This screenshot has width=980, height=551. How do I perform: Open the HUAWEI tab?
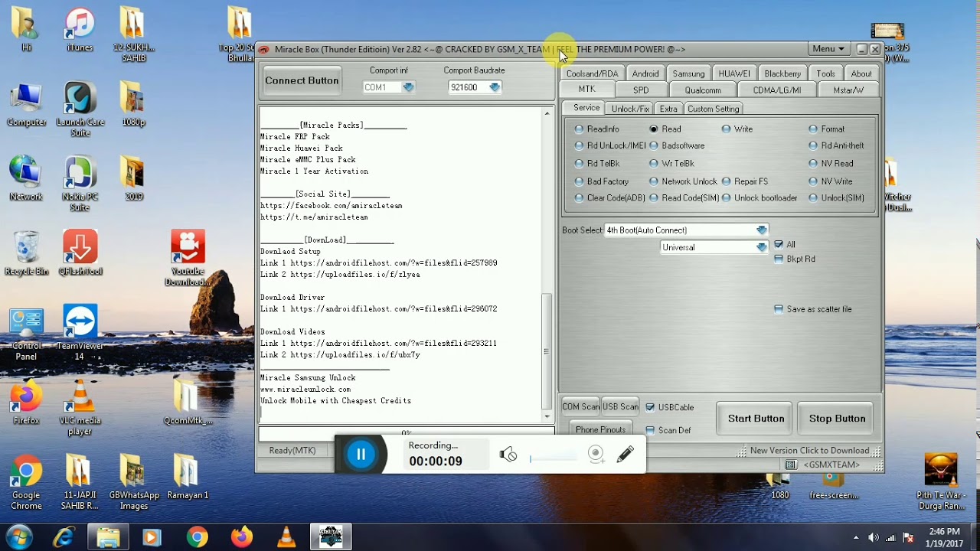[x=734, y=73]
